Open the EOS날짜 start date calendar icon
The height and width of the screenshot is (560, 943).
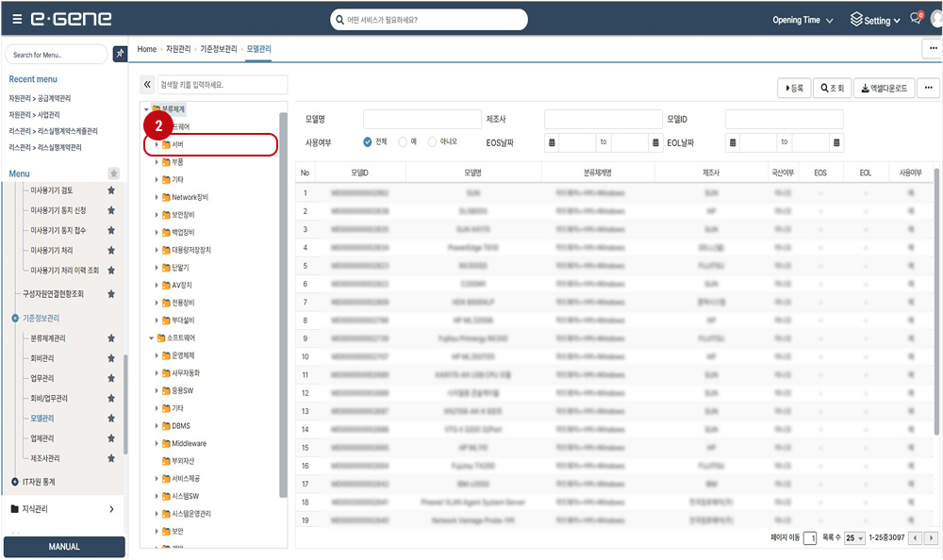click(x=551, y=142)
